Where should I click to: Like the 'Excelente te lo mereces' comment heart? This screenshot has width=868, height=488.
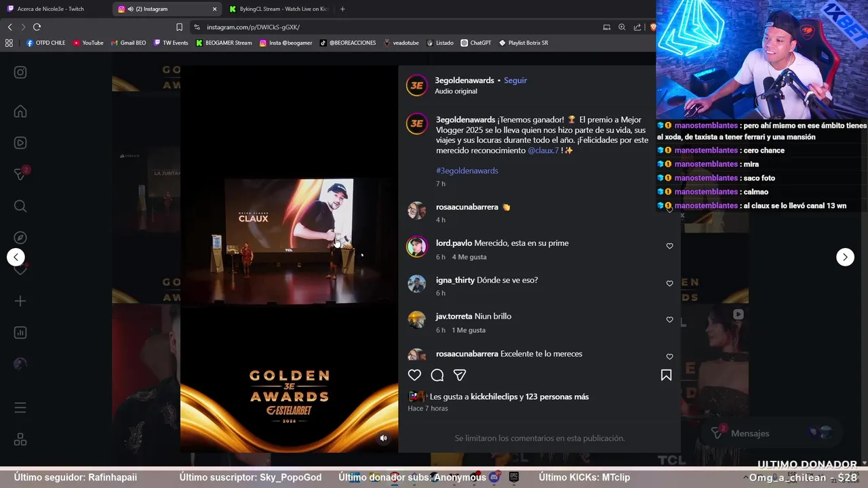click(x=669, y=357)
